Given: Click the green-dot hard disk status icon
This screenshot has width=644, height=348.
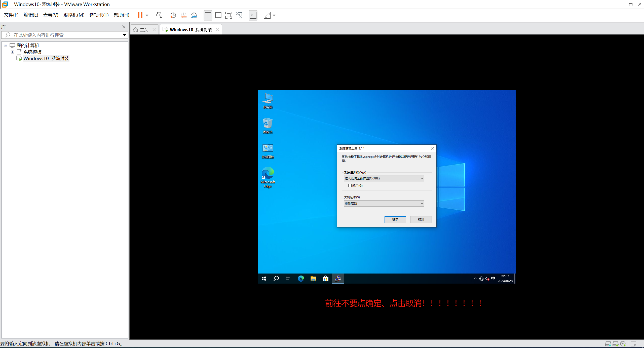Looking at the screenshot, I should (616, 344).
